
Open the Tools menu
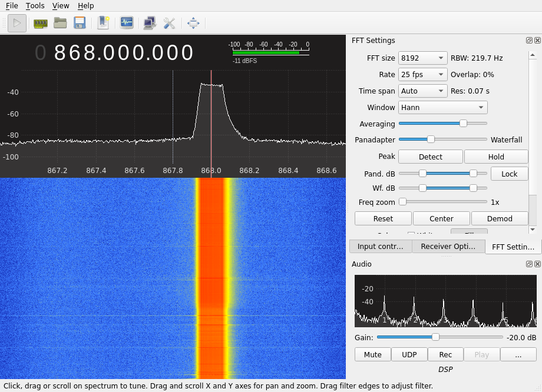pyautogui.click(x=35, y=6)
